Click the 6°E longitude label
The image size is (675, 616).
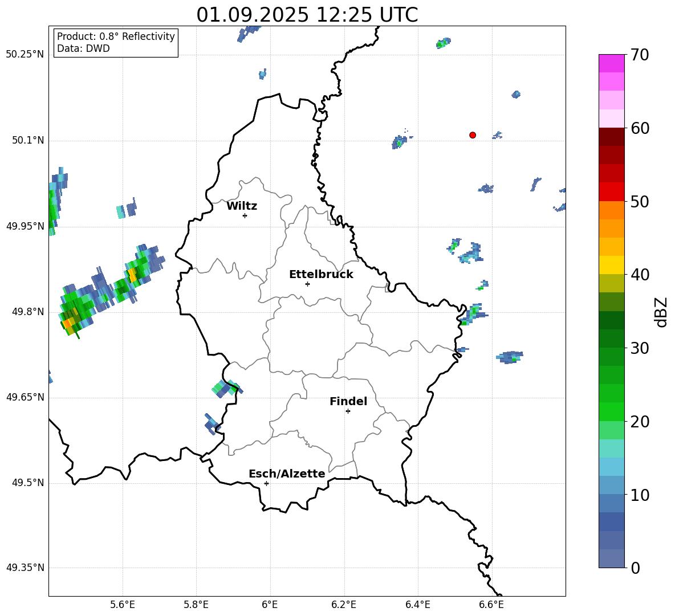pyautogui.click(x=270, y=605)
